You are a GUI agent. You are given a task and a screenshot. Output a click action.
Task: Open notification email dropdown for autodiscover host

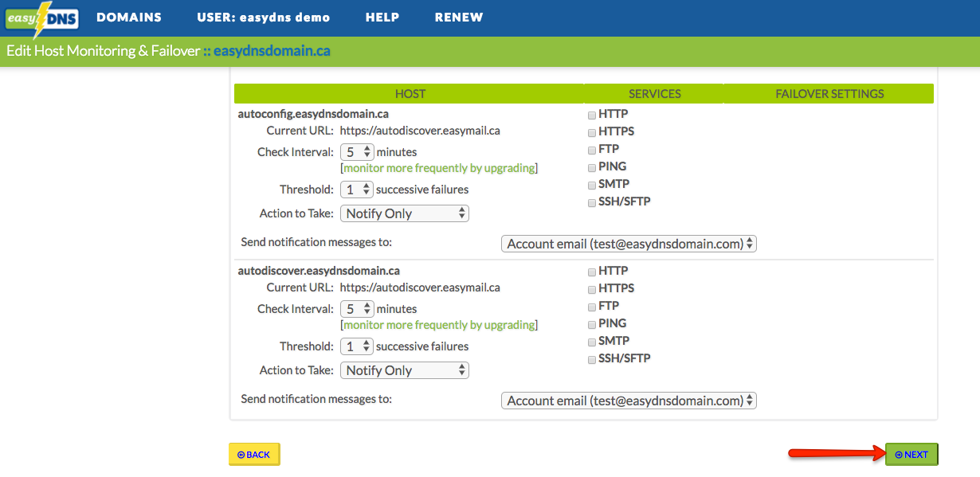[x=629, y=401]
